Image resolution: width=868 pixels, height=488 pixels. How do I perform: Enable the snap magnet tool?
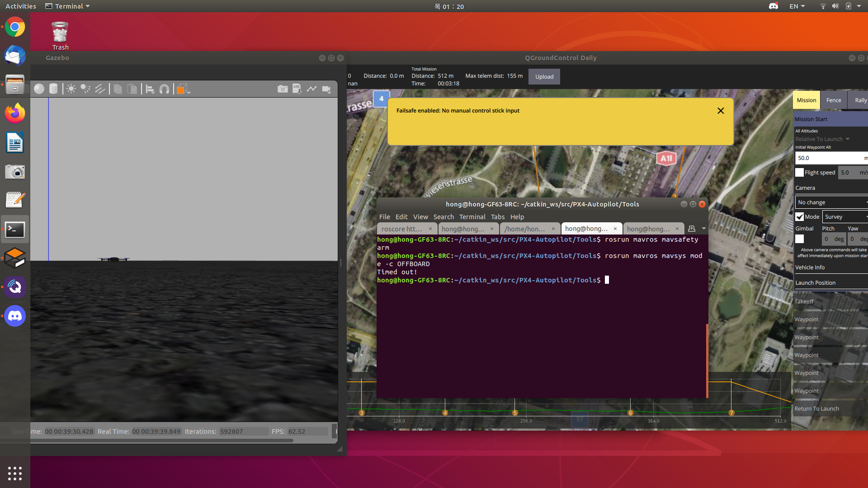point(165,89)
